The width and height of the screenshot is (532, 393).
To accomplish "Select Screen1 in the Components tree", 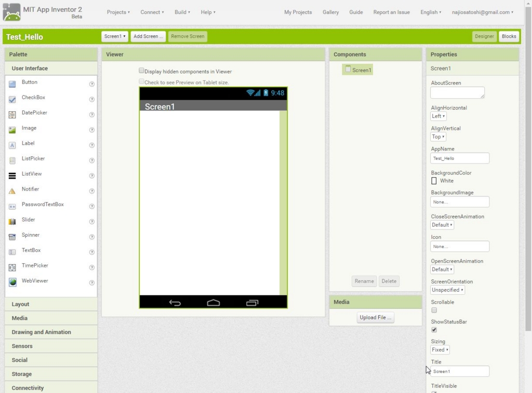I will coord(357,70).
